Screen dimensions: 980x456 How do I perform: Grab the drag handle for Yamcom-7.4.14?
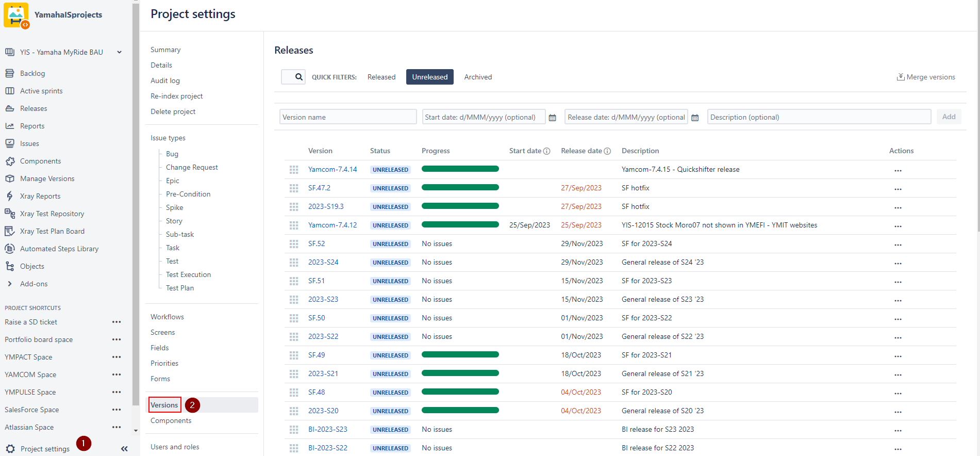[x=294, y=170]
